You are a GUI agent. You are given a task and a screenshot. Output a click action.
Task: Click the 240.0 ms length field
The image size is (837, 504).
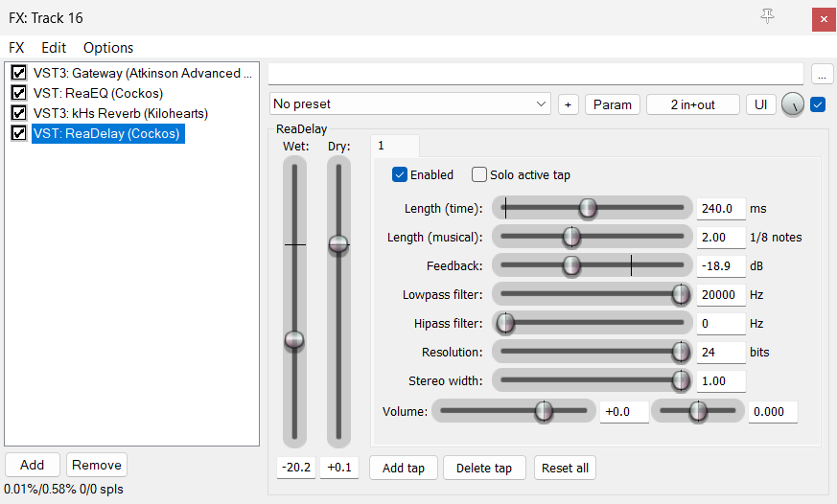click(x=721, y=209)
